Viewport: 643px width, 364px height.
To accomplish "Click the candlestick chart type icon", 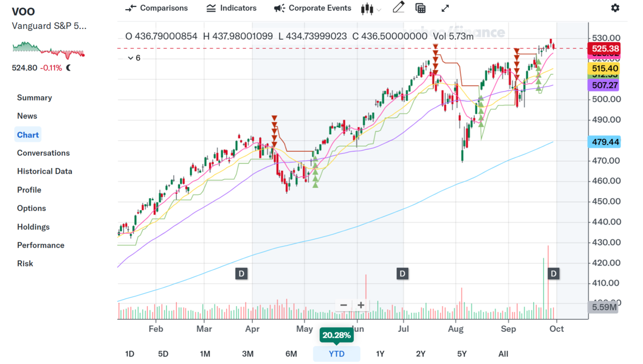I will pyautogui.click(x=367, y=9).
